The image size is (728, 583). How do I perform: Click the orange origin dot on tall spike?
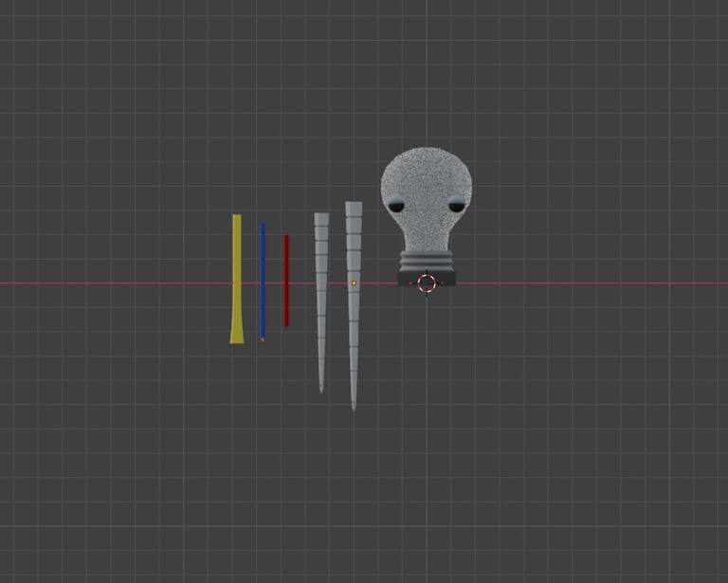coord(354,283)
